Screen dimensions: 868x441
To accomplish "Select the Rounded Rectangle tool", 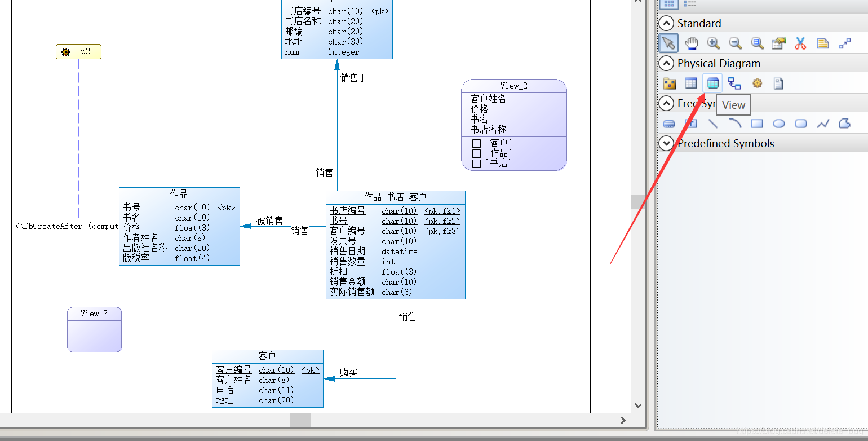I will [x=801, y=124].
